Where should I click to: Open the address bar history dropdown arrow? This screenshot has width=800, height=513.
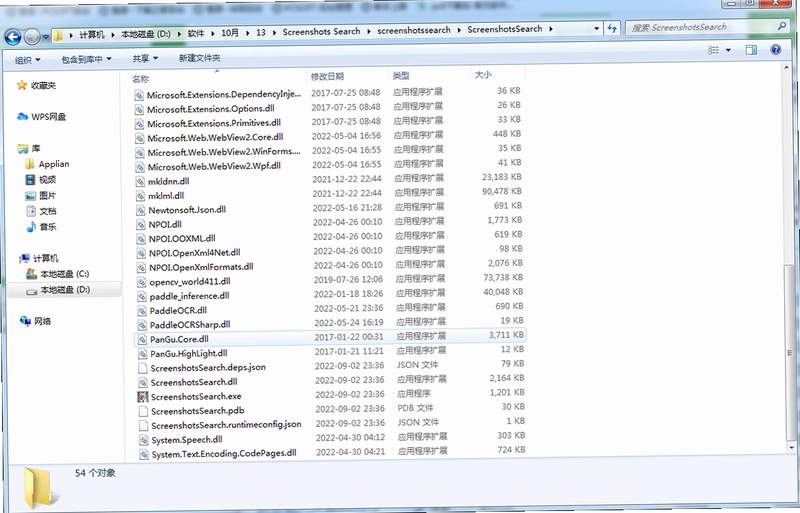[x=596, y=29]
